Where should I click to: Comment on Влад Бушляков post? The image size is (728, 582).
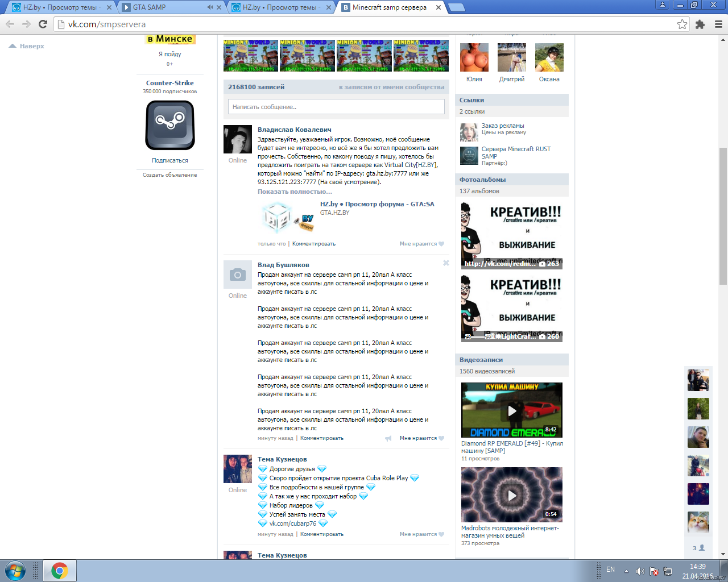[322, 438]
